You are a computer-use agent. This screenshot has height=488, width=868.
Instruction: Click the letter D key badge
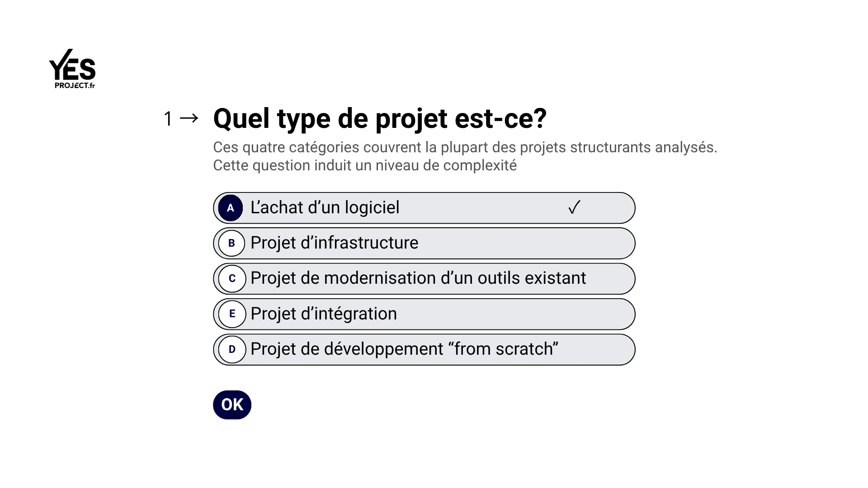(232, 349)
